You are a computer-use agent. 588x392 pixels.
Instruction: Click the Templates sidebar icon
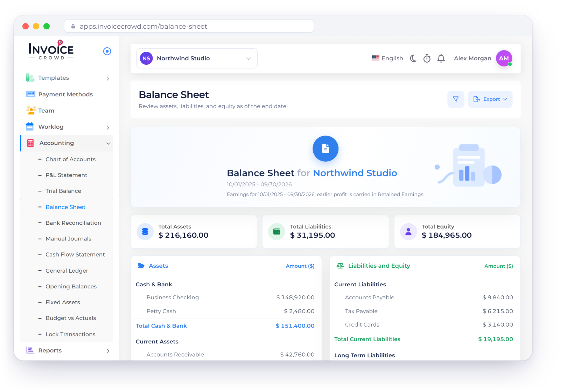30,78
